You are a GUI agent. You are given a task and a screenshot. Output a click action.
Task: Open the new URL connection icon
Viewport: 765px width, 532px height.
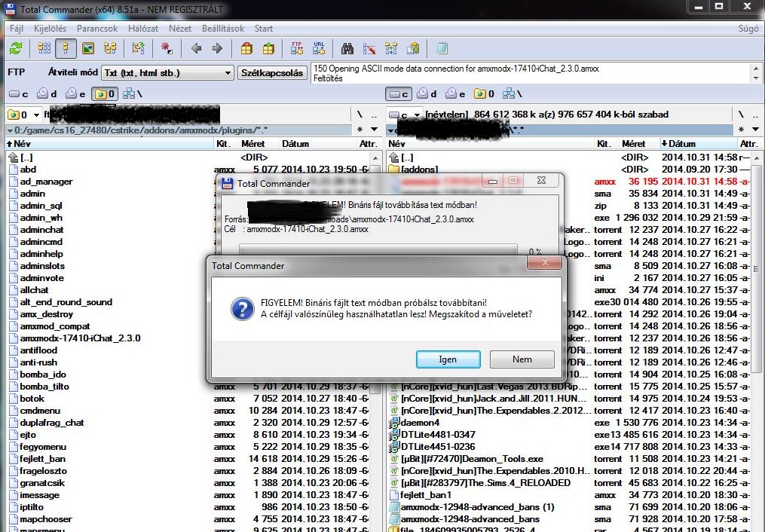[x=319, y=48]
